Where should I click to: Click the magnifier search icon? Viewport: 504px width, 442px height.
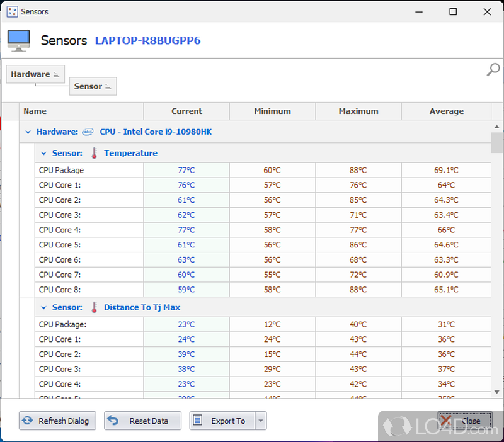(x=493, y=70)
